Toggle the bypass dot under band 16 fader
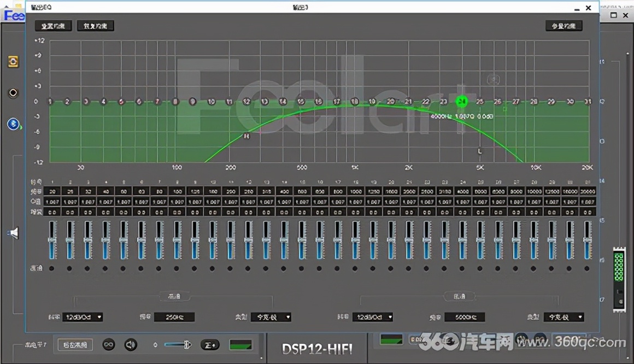634x364 pixels. coord(319,268)
